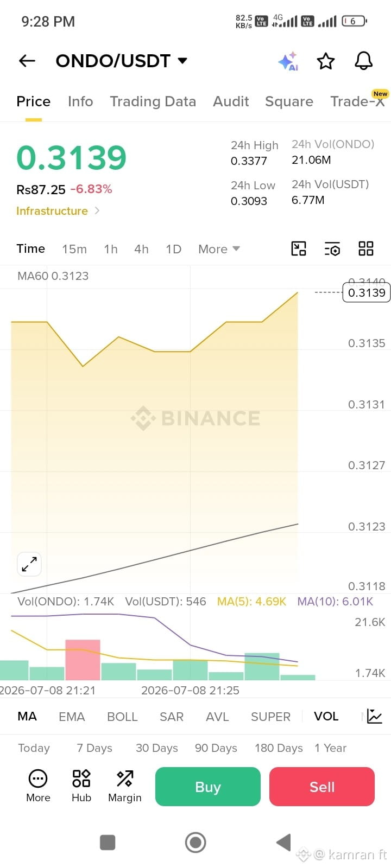Tap the red Sell button
This screenshot has height=868, width=391.
point(322,787)
